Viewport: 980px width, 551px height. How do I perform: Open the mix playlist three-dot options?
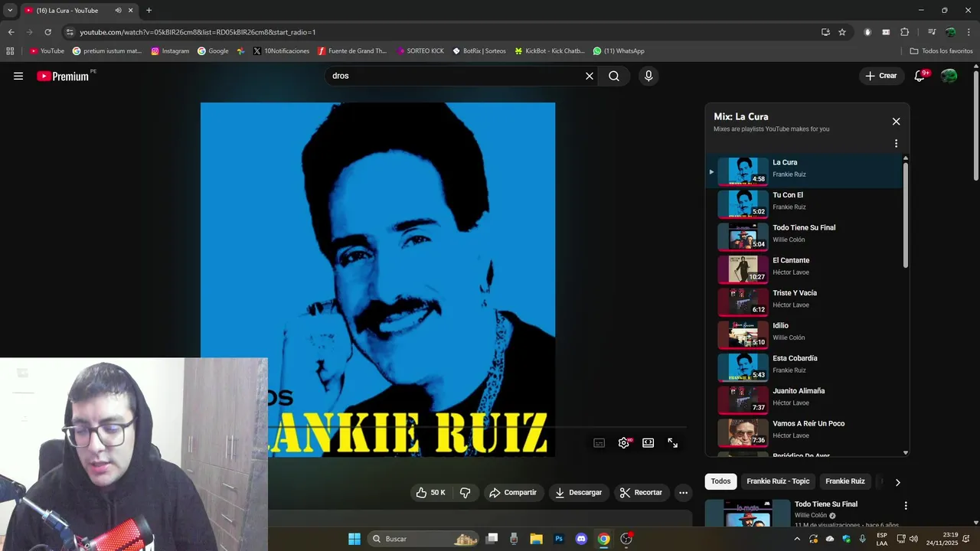896,143
